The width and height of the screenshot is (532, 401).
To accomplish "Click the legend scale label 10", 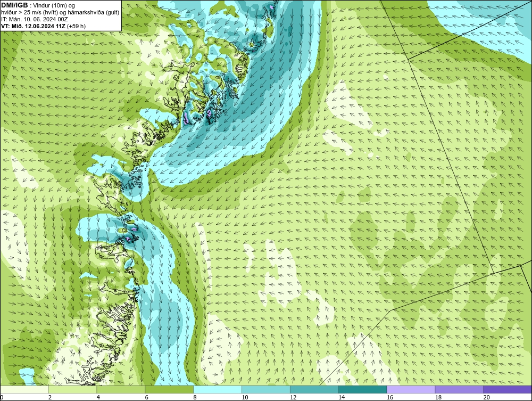I will (245, 397).
